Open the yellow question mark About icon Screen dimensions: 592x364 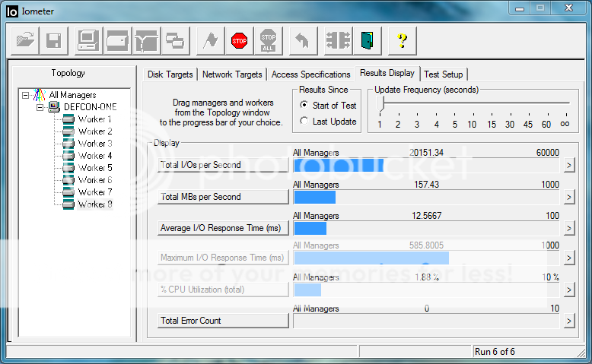click(403, 41)
